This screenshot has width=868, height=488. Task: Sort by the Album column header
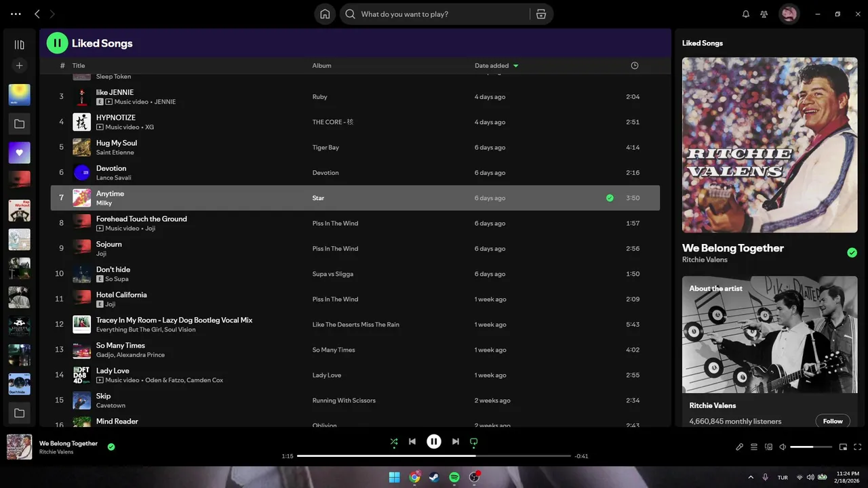(321, 66)
